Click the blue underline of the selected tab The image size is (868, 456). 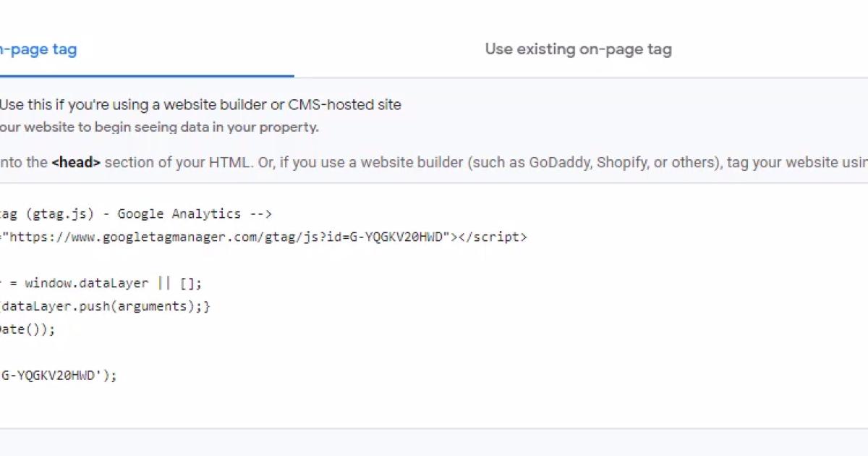coord(145,72)
